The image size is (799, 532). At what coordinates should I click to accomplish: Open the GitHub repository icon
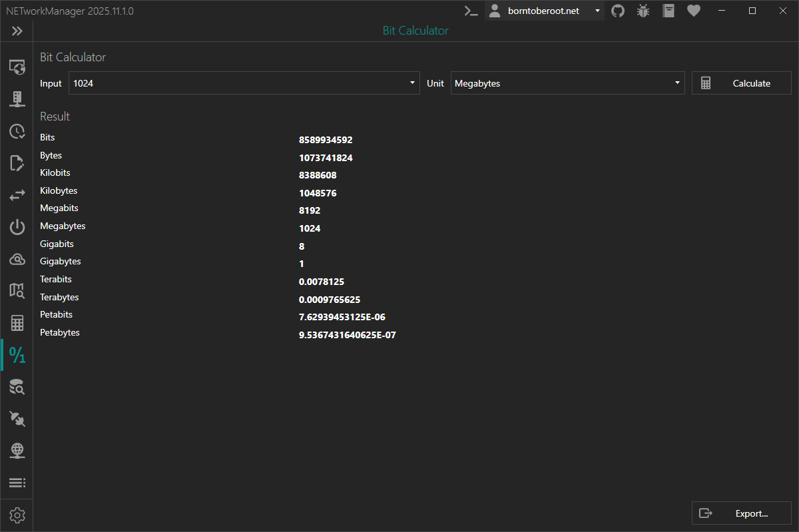tap(618, 11)
